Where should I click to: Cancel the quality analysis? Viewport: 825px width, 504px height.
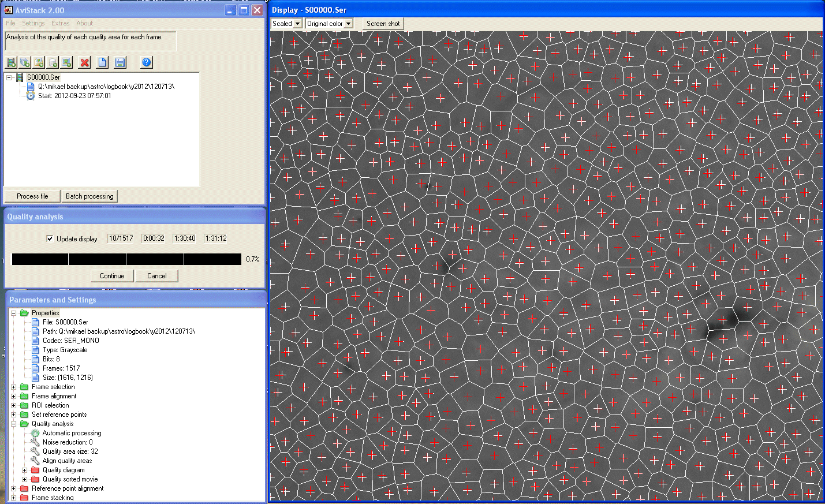coord(157,276)
